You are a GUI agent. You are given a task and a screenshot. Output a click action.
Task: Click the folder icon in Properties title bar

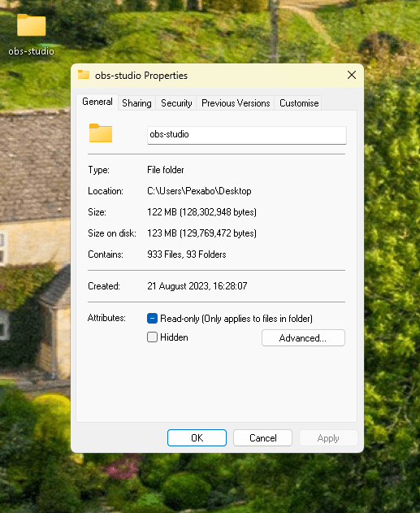(84, 75)
